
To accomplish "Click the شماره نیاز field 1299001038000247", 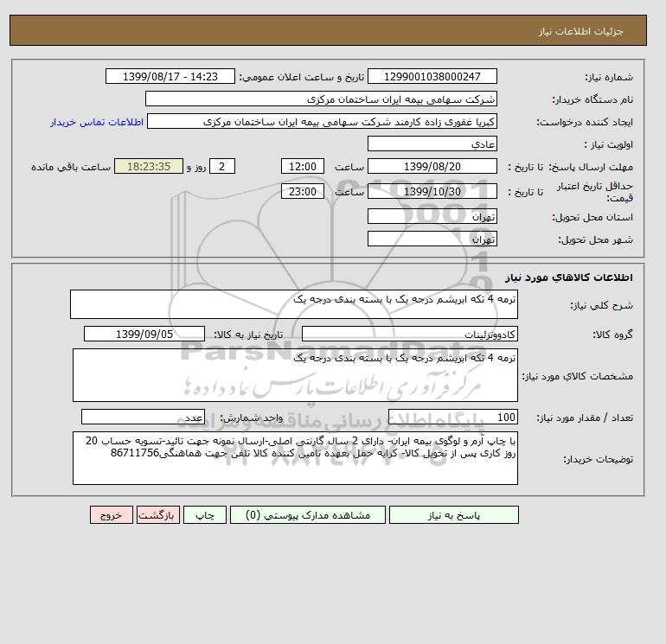I will coord(432,77).
